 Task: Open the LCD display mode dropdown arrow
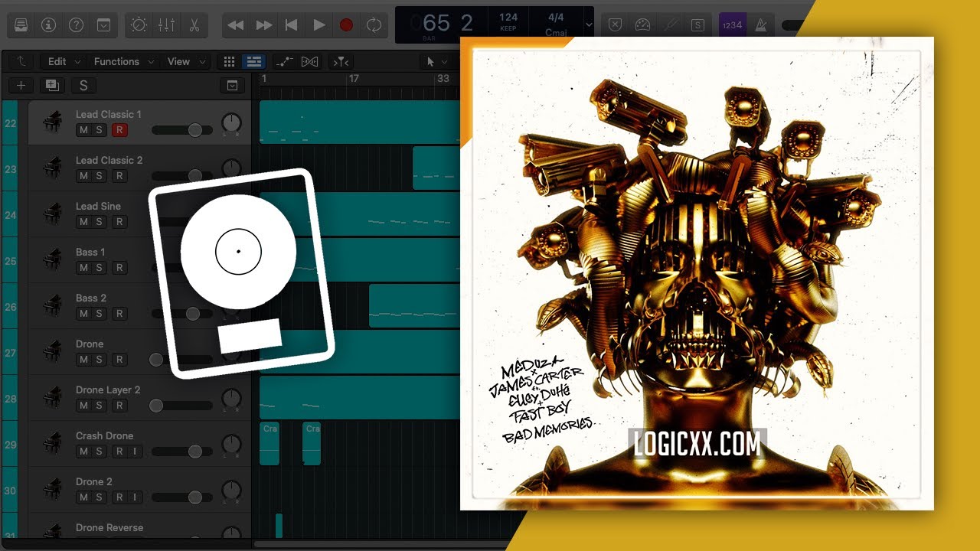click(588, 24)
